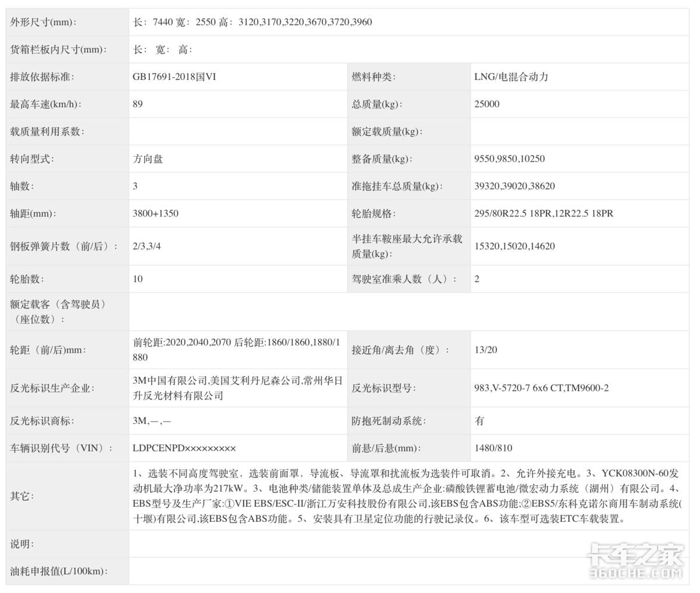Select the LNG/电混合动力 fuel type value
Viewport: 700px width, 593px height.
511,77
